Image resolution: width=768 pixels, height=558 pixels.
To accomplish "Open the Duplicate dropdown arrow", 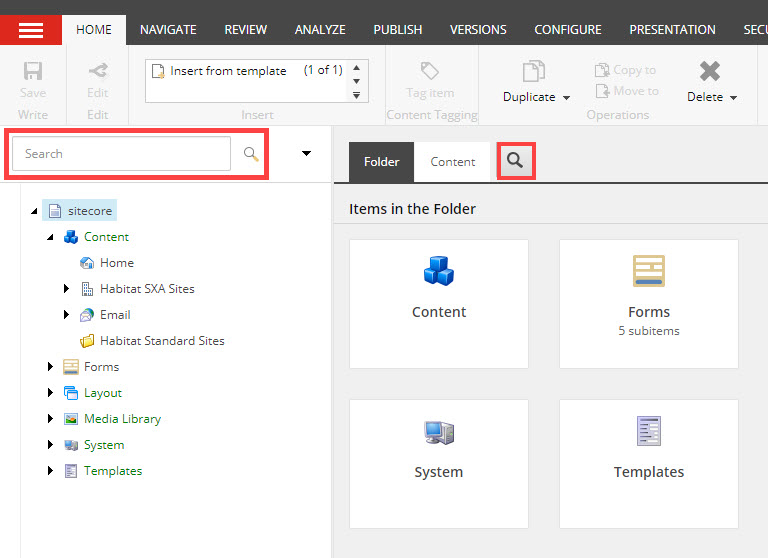I will coord(566,97).
